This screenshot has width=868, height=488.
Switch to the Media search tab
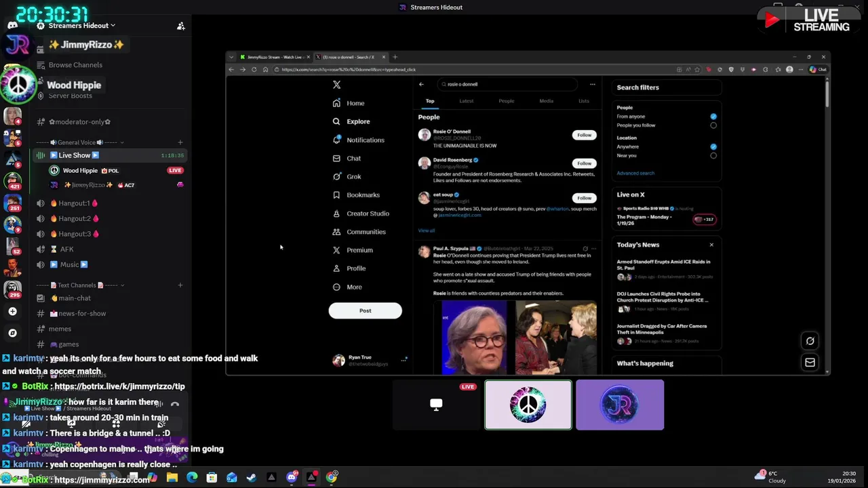click(x=546, y=101)
